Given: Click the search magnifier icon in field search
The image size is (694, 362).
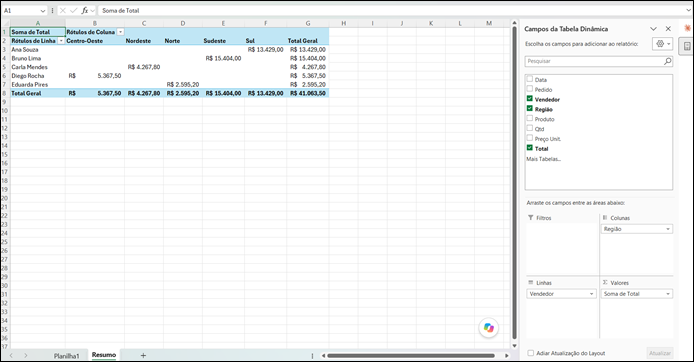Looking at the screenshot, I should tap(667, 61).
